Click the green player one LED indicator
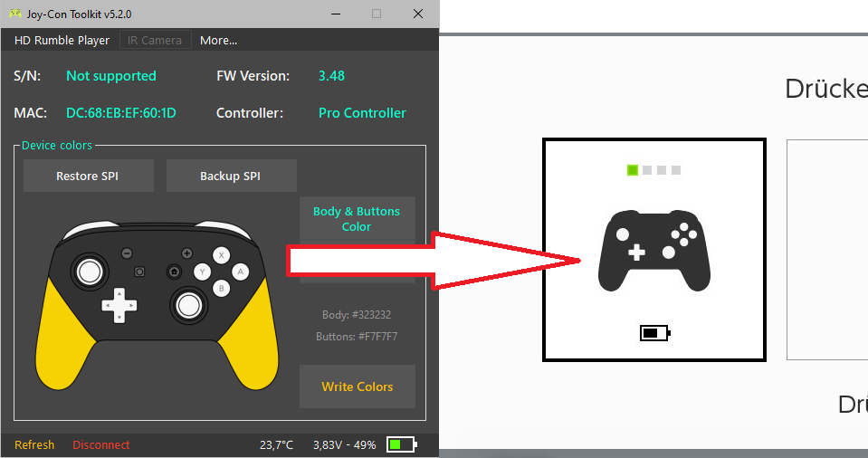The image size is (868, 458). pos(632,170)
